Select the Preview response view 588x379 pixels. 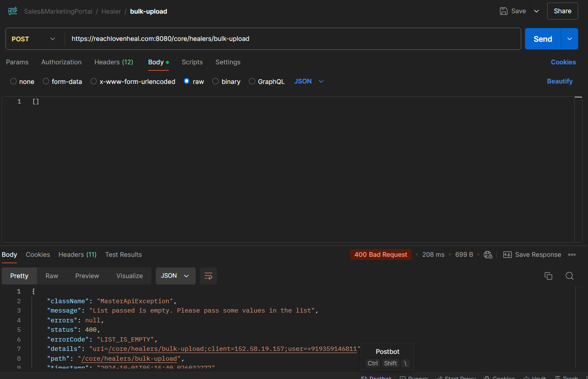tap(87, 276)
